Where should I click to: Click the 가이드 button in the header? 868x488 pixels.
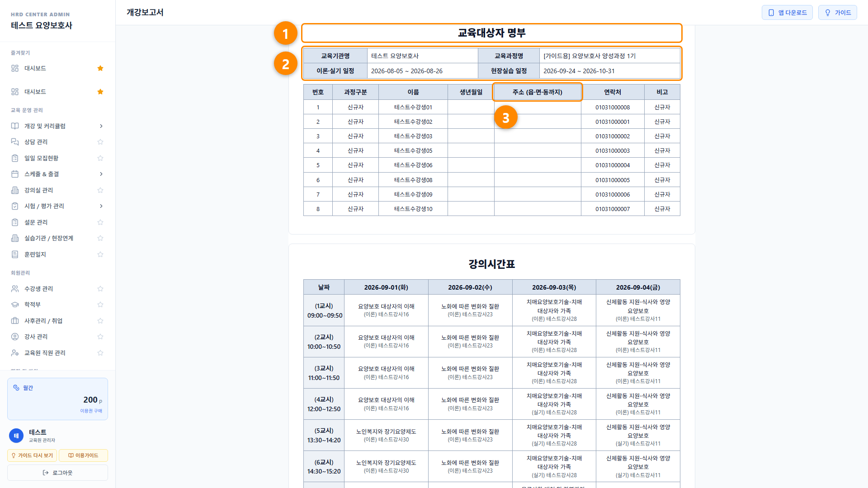[837, 13]
